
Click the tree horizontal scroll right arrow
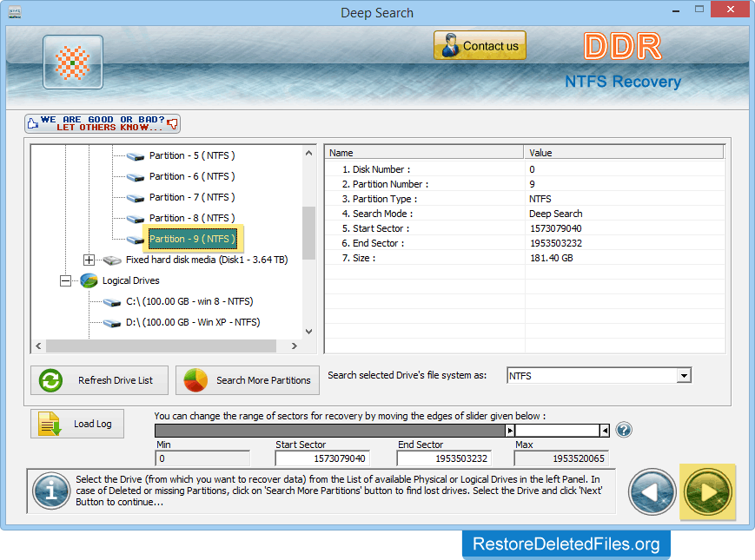coord(295,346)
